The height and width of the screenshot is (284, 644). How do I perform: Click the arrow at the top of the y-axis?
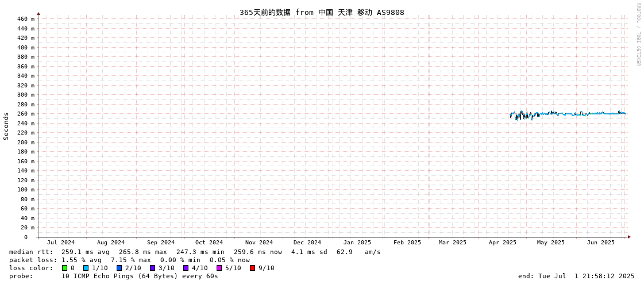point(38,14)
